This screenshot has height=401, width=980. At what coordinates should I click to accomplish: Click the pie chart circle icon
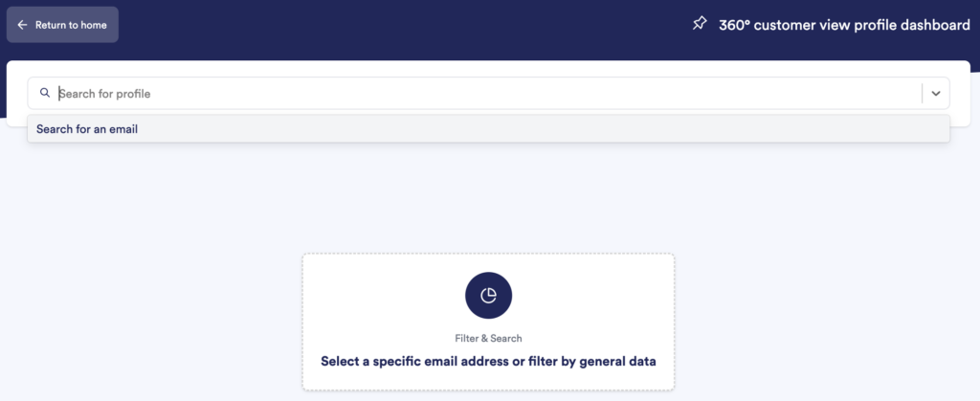pyautogui.click(x=488, y=295)
